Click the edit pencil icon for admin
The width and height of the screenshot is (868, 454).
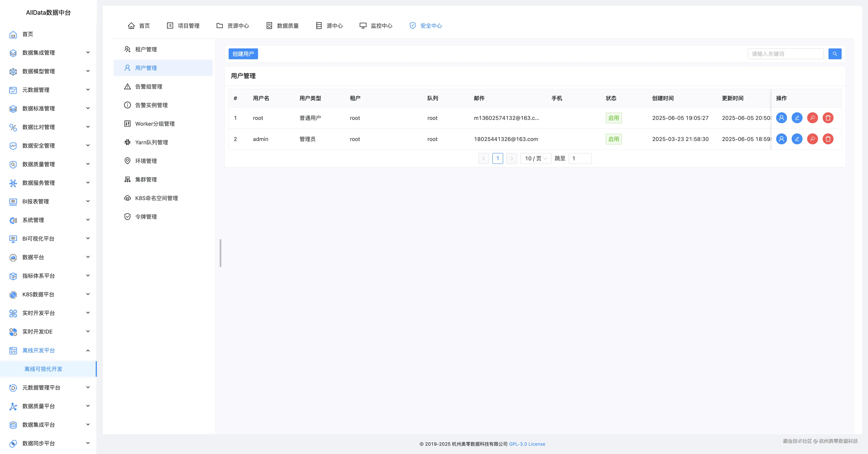tap(797, 139)
